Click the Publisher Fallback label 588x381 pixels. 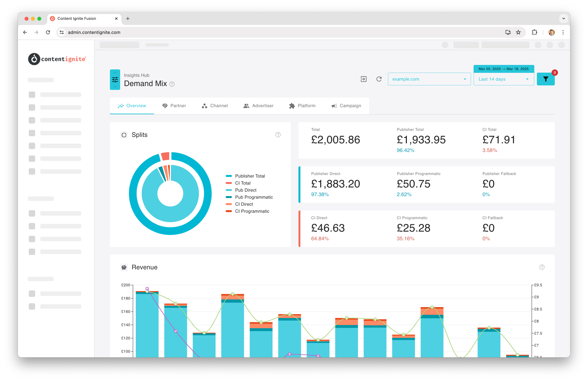point(499,174)
